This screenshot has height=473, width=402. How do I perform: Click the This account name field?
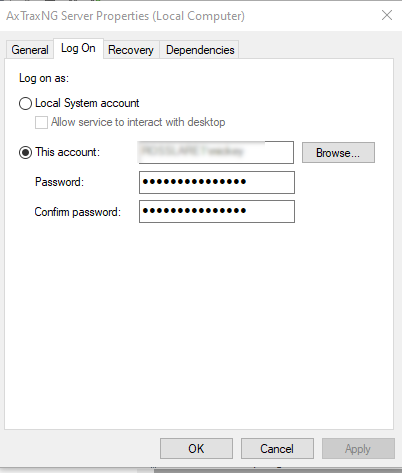(216, 152)
